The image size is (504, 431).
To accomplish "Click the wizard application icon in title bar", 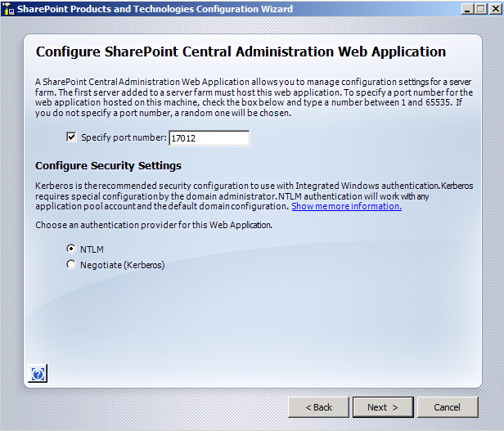I will (x=8, y=9).
